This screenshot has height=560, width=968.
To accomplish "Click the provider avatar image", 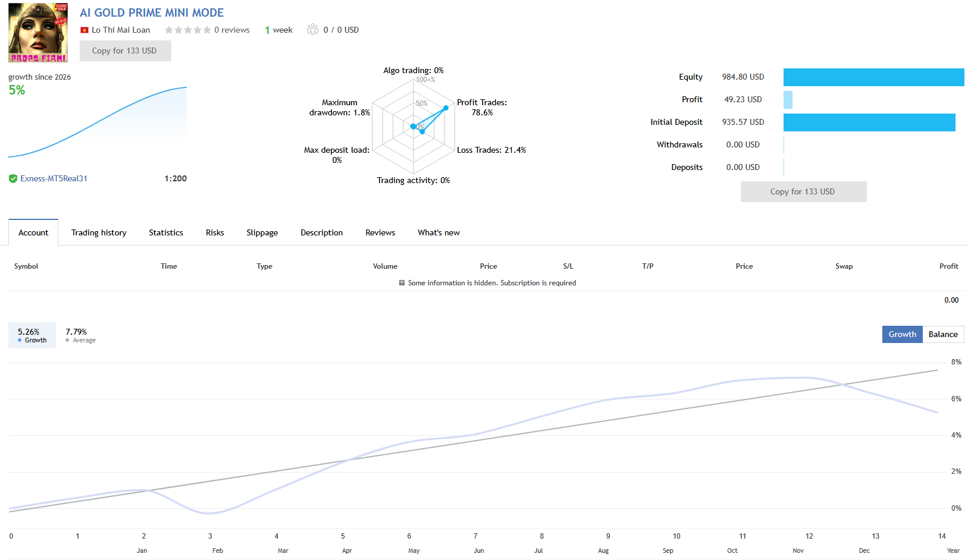I will 37,32.
